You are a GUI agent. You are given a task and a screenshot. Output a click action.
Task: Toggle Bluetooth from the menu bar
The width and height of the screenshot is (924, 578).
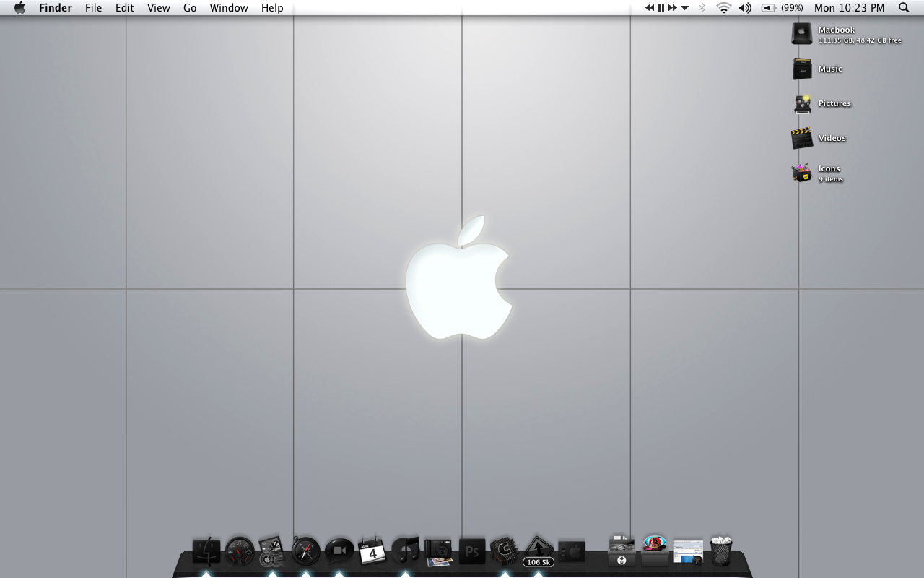[x=702, y=7]
